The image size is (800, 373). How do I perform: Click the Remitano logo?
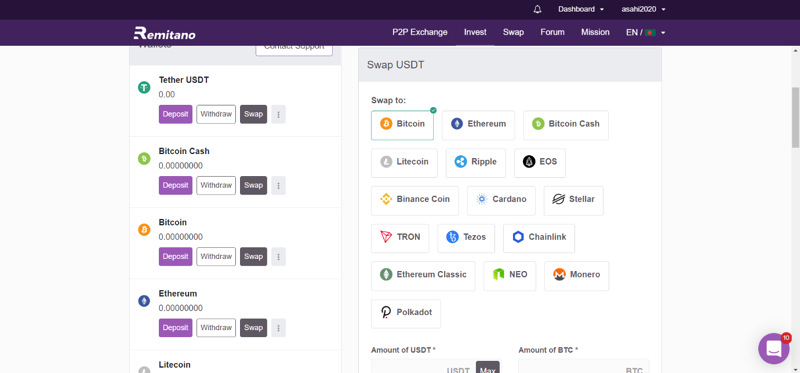(x=164, y=33)
